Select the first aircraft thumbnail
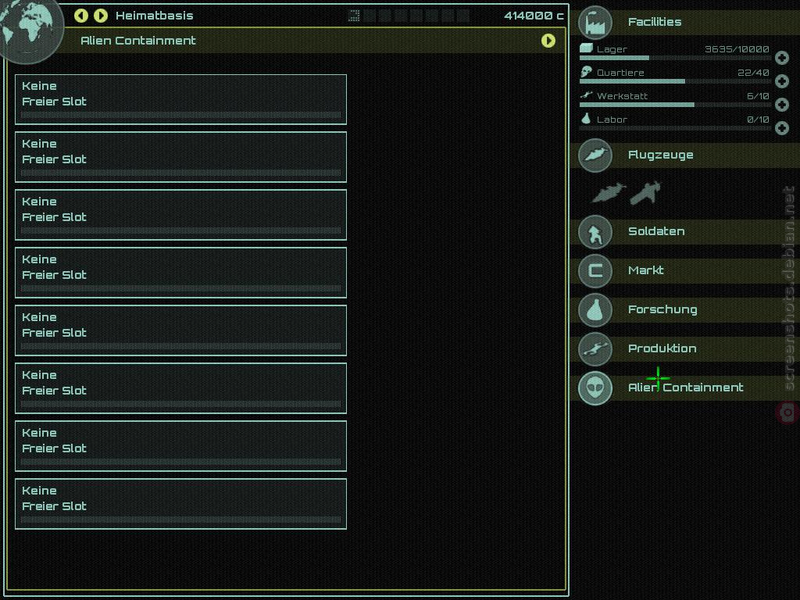This screenshot has height=600, width=800. (609, 193)
